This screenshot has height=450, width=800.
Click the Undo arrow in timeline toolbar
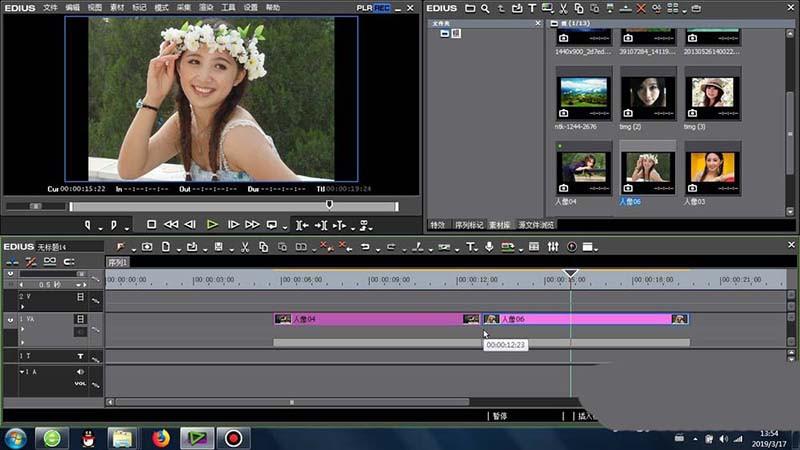click(365, 247)
